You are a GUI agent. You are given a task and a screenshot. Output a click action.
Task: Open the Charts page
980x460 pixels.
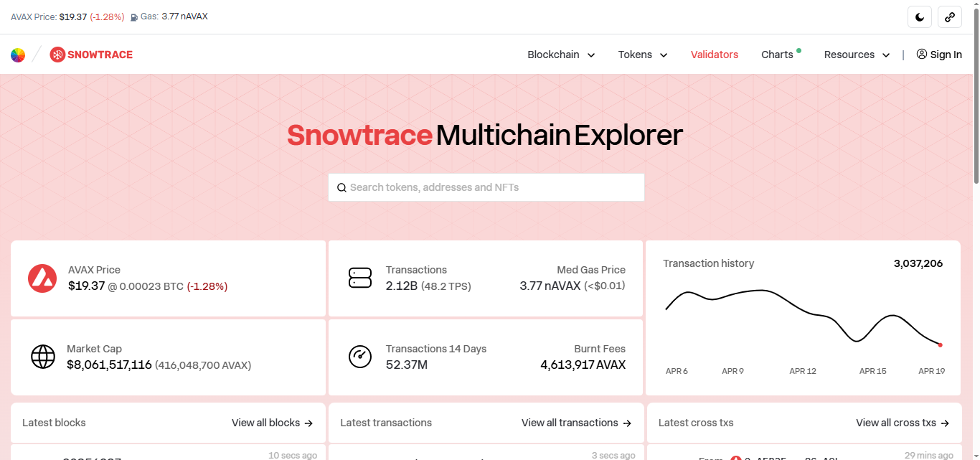pos(777,55)
